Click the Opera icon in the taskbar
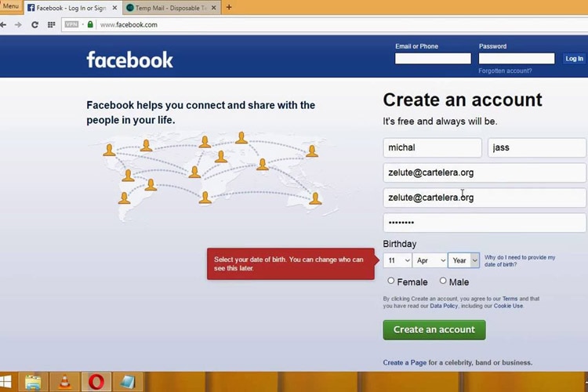Screen dimensions: 588x392 (97, 382)
